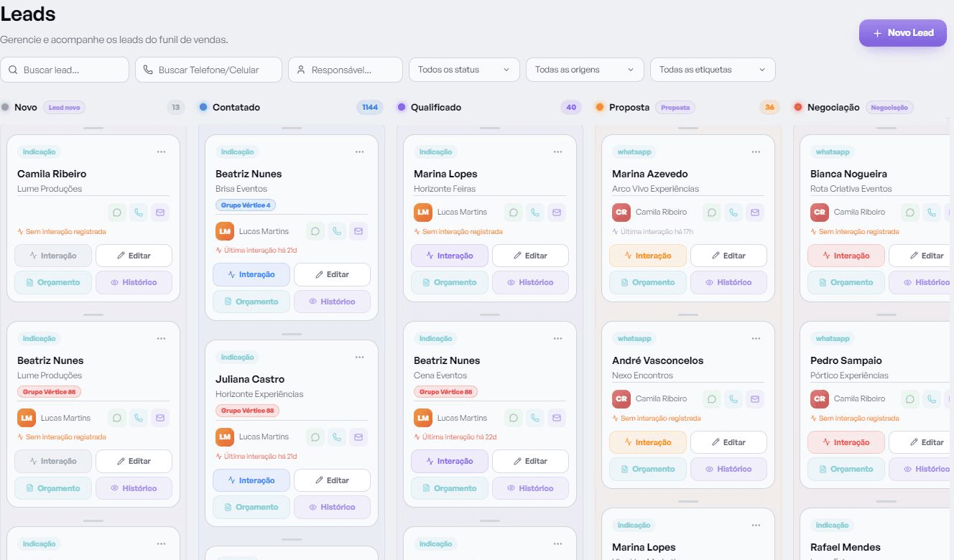Viewport: 954px width, 560px height.
Task: Click Editar on Camila Ribeiro card
Action: click(x=134, y=256)
